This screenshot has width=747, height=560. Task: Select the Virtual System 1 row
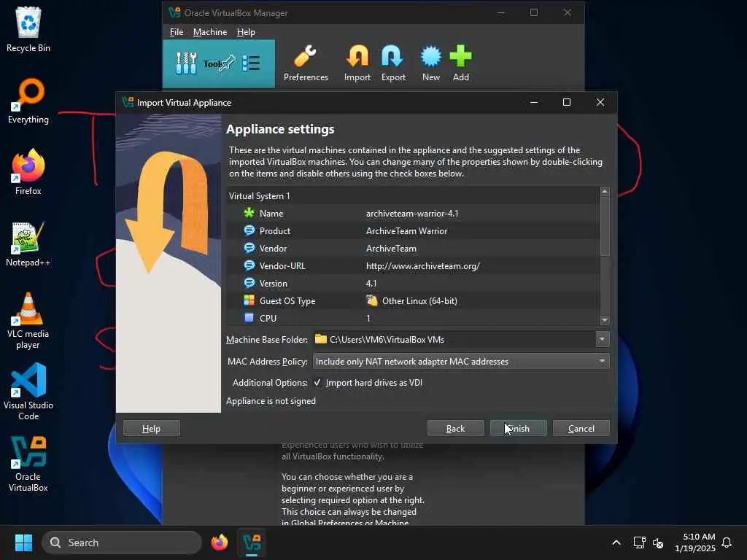413,195
